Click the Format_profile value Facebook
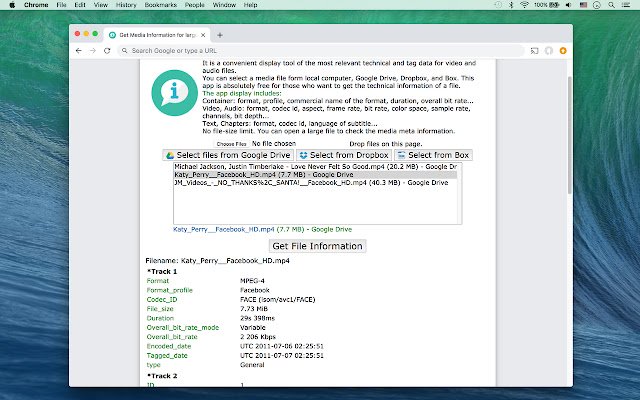Screen dimensions: 640x400 click(255, 290)
